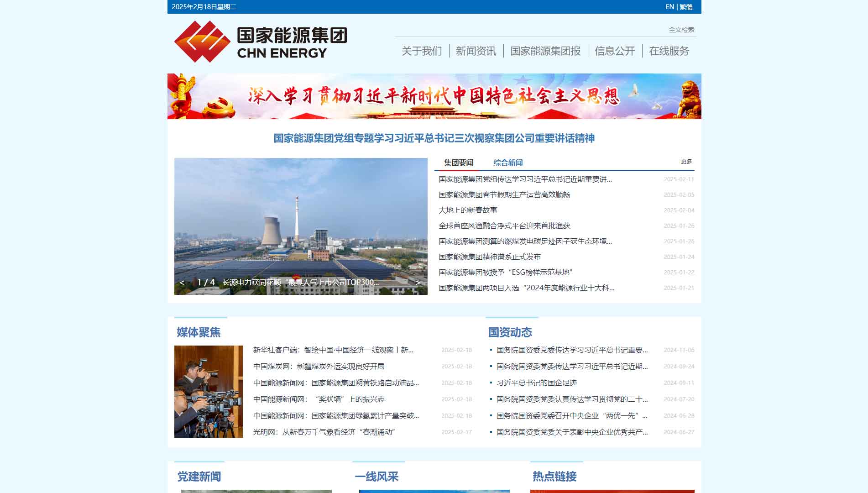Open 中央企业“两优一先” article
This screenshot has height=493, width=868.
pyautogui.click(x=572, y=416)
